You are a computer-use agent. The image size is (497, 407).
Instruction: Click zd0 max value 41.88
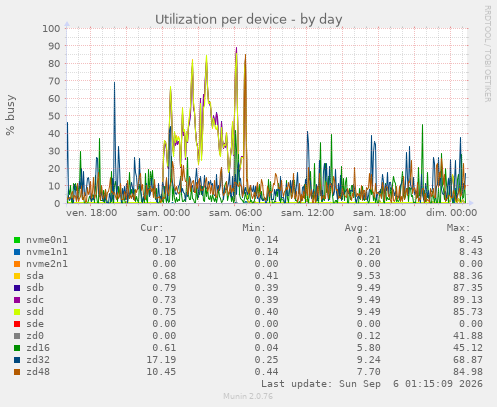[x=468, y=336]
